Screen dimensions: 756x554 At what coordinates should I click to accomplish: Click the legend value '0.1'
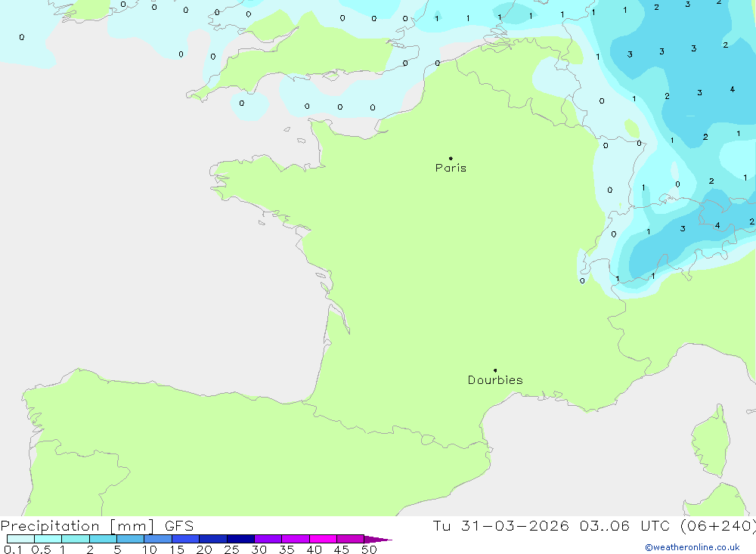(x=13, y=549)
